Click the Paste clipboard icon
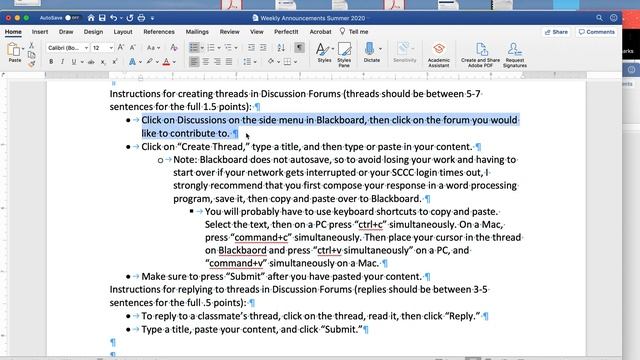 tap(13, 49)
